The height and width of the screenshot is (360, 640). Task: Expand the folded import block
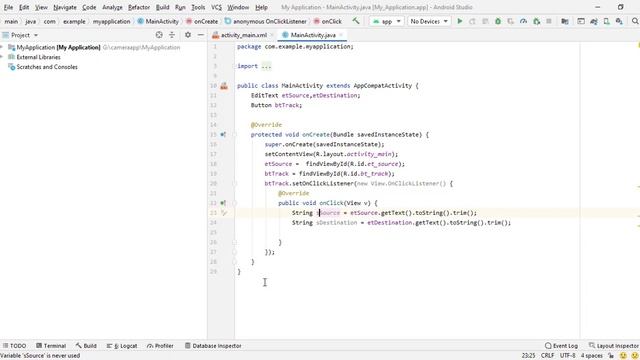(x=267, y=66)
